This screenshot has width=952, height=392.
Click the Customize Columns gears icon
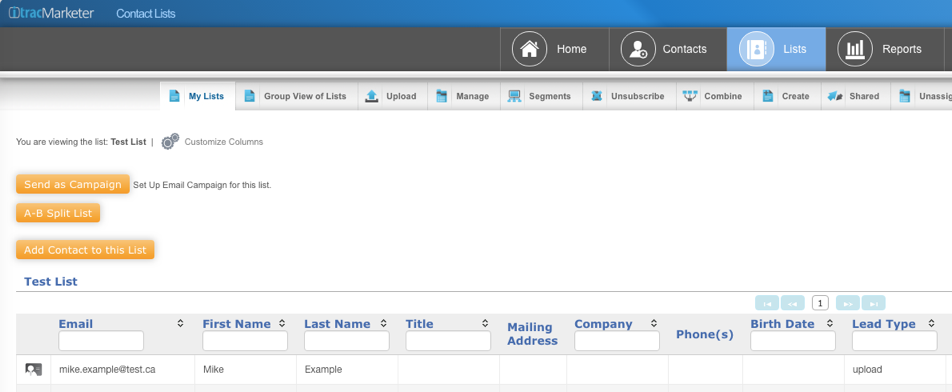[x=170, y=141]
